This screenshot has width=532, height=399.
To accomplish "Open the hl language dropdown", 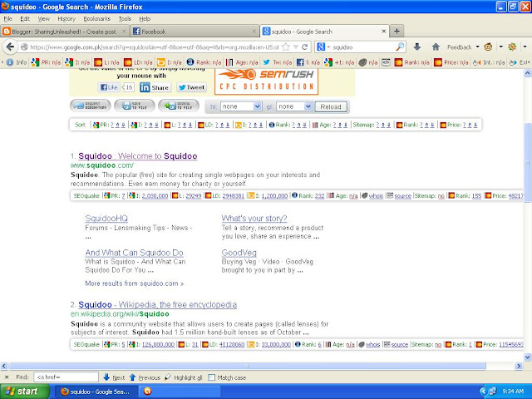I will [x=241, y=106].
